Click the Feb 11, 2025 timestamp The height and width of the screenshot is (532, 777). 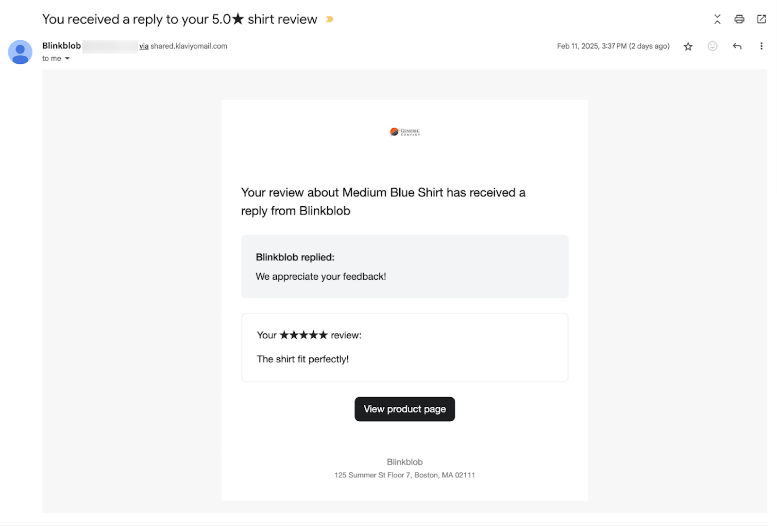(x=613, y=46)
